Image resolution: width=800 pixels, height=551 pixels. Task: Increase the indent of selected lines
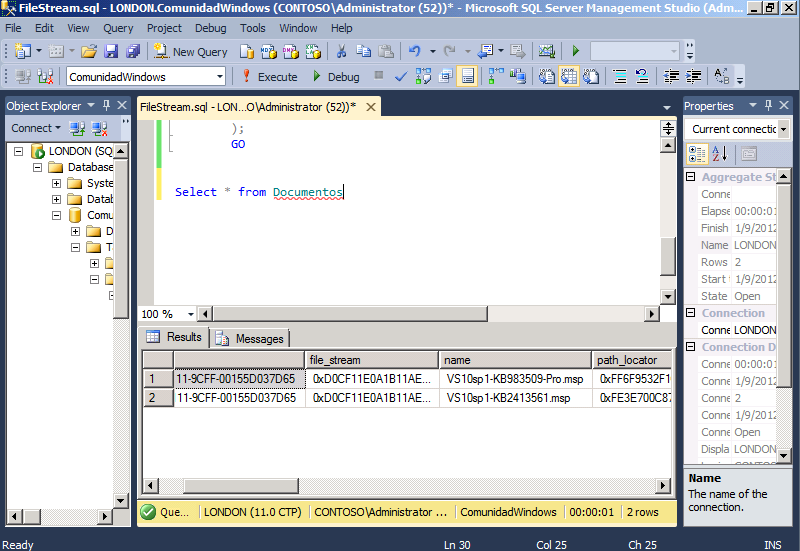[x=693, y=77]
